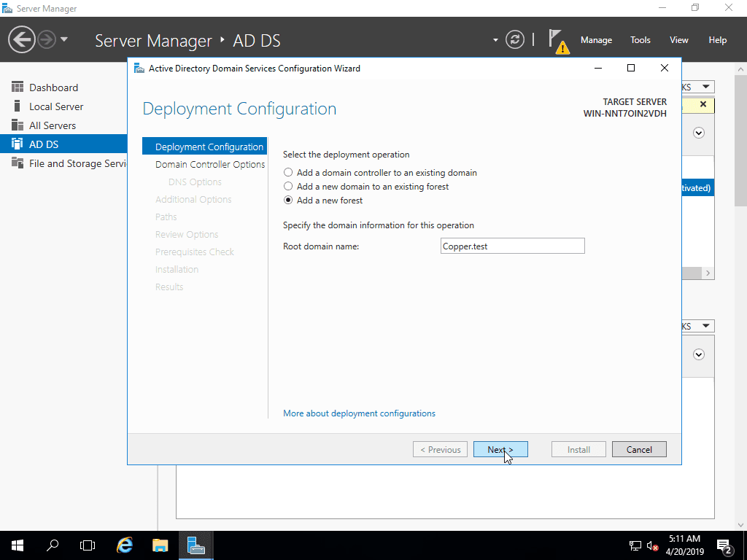This screenshot has width=747, height=560.
Task: Select Local Server label in navigation pane
Action: (56, 106)
